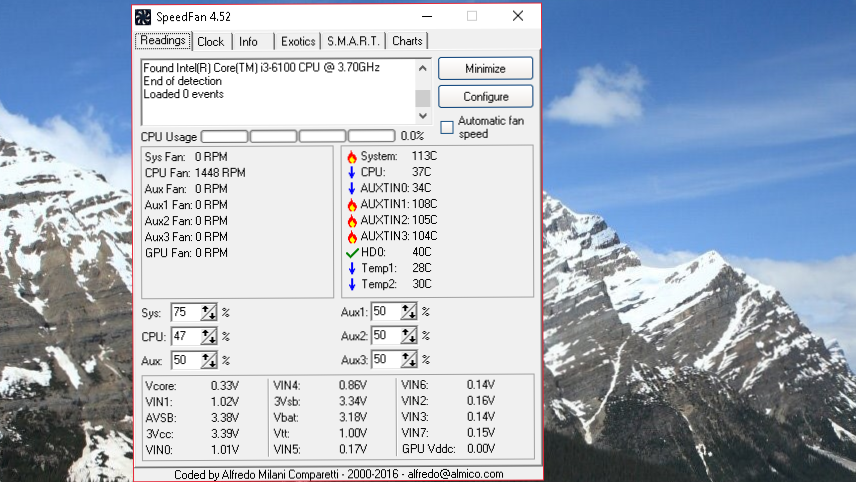Adjust the Aux fan speed spinner arrows
Viewport: 856px width, 482px height.
[209, 360]
